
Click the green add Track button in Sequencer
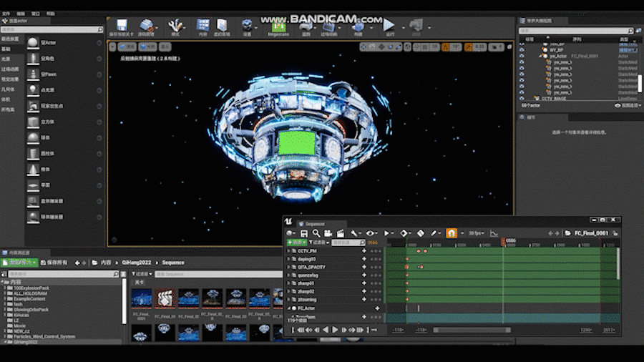(x=296, y=243)
